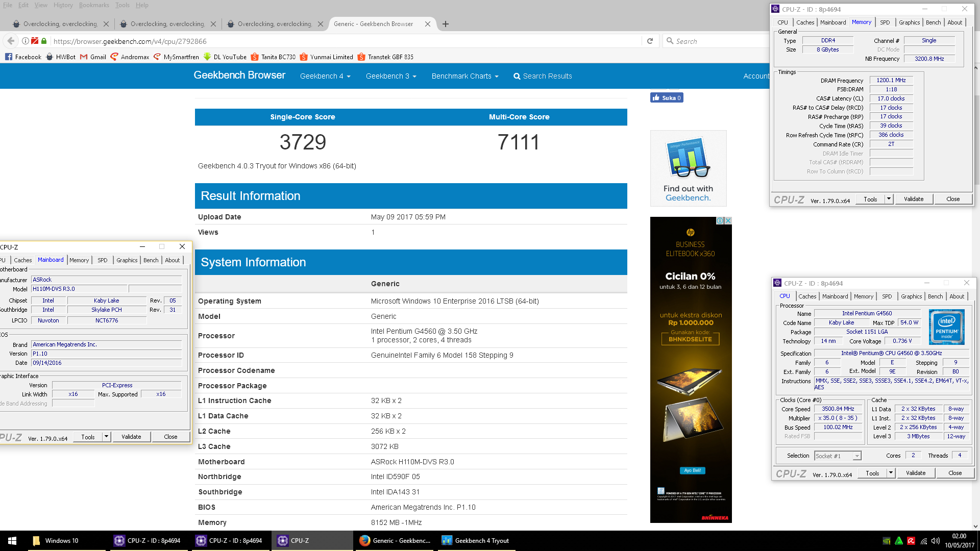Click the Intel Pentium logo in CPU-Z
The height and width of the screenshot is (551, 980).
pyautogui.click(x=946, y=327)
